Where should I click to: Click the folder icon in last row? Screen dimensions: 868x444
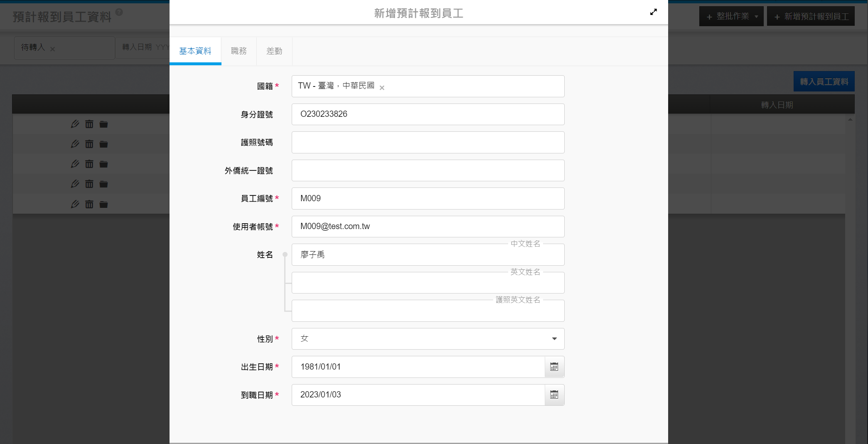pyautogui.click(x=103, y=204)
